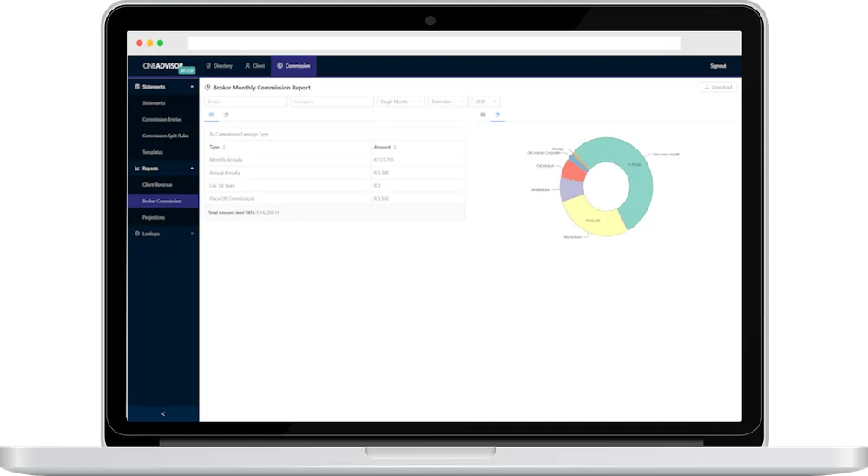The image size is (868, 476).
Task: Open the Directory tab
Action: coord(220,66)
